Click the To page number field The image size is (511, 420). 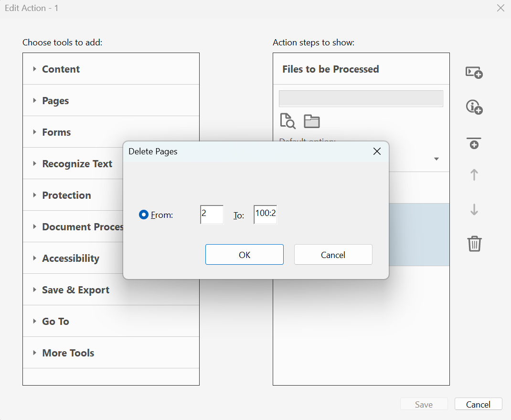point(265,215)
